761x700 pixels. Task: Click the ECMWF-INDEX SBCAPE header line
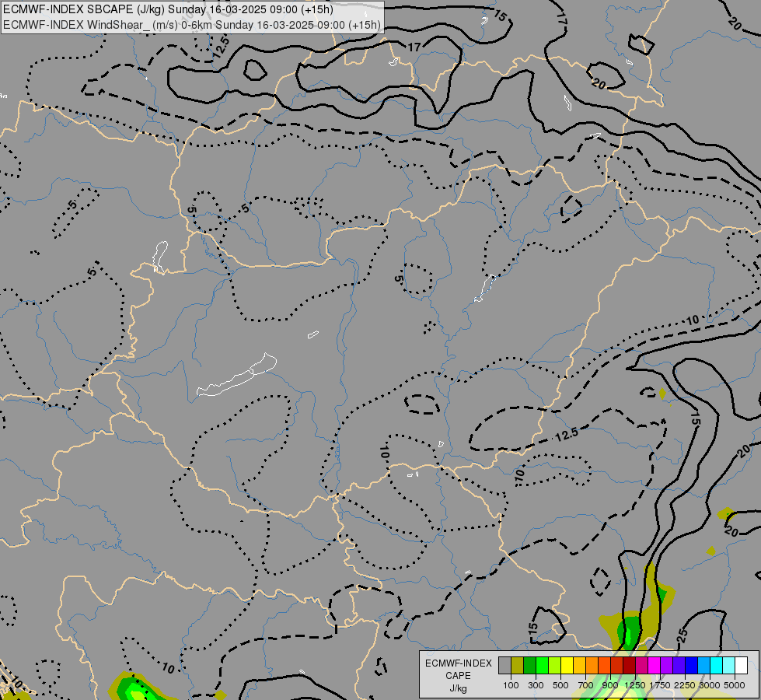pyautogui.click(x=168, y=9)
